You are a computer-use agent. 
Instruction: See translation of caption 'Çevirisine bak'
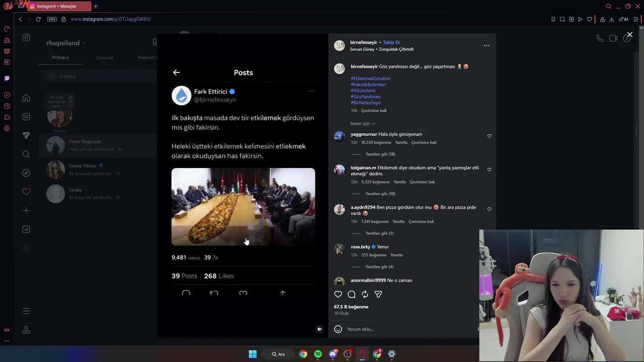(x=374, y=111)
